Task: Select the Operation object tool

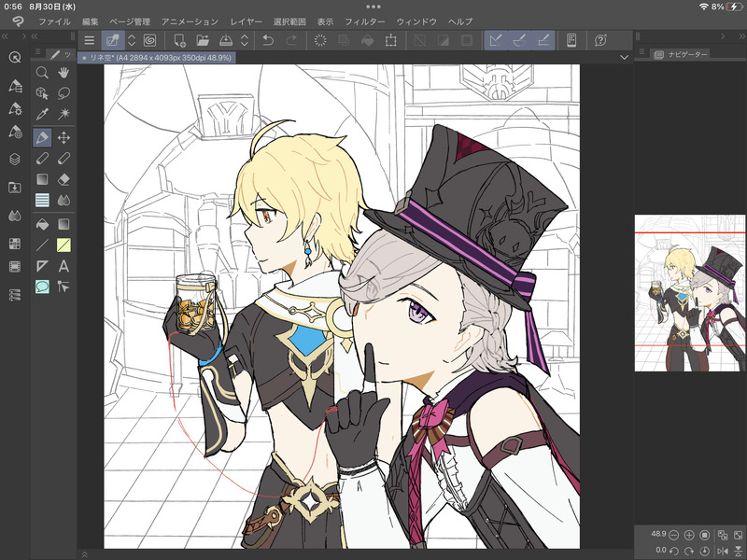Action: click(42, 93)
